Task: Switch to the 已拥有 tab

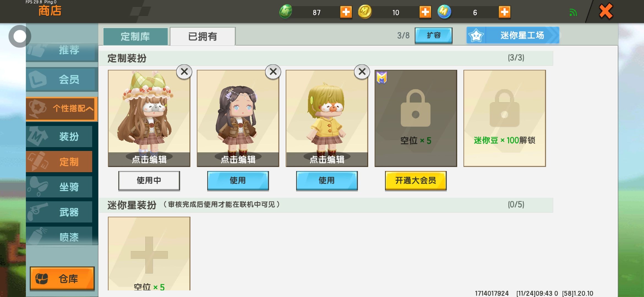Action: click(x=203, y=36)
